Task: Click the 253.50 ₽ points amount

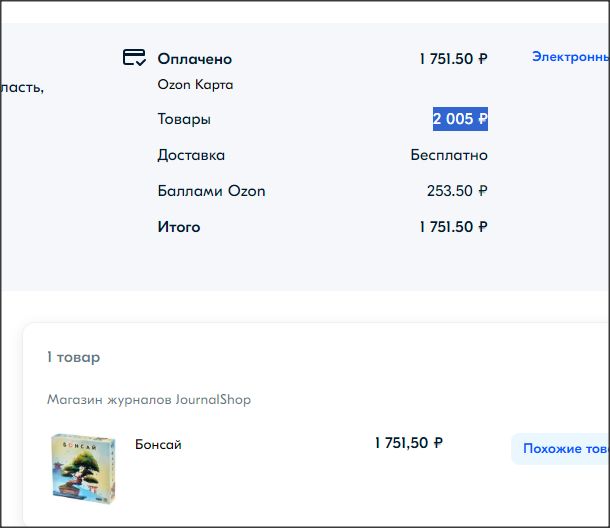Action: tap(457, 191)
